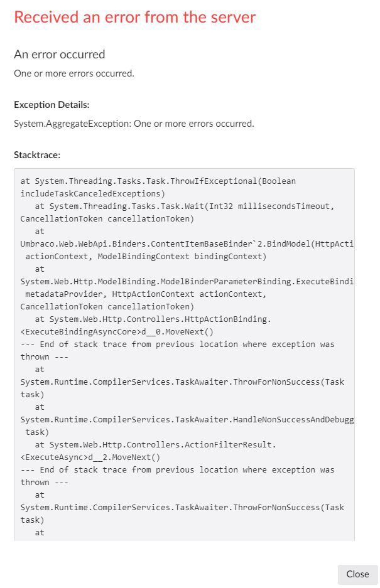Image resolution: width=380 pixels, height=588 pixels.
Task: Click the 'Stacktrace:' label
Action: pyautogui.click(x=37, y=155)
